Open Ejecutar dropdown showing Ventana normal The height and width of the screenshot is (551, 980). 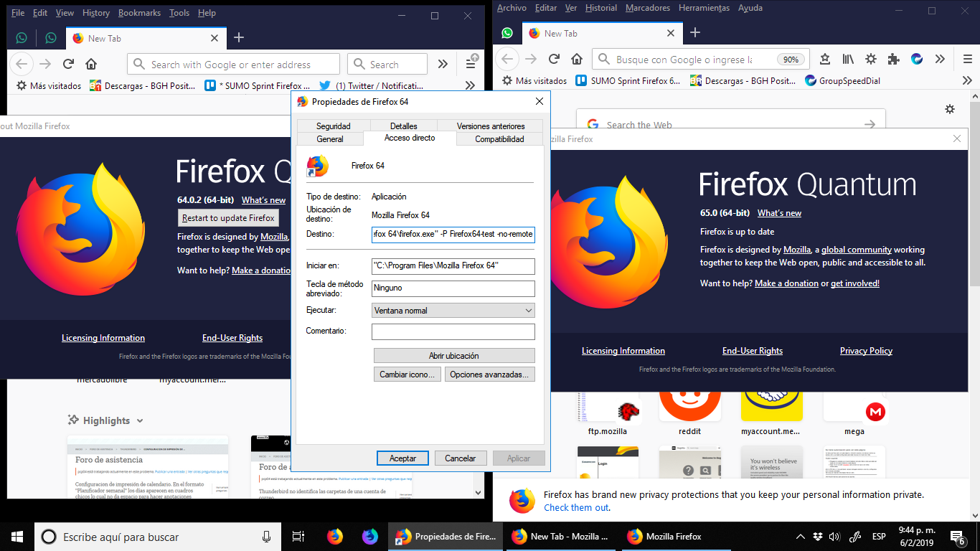coord(453,311)
